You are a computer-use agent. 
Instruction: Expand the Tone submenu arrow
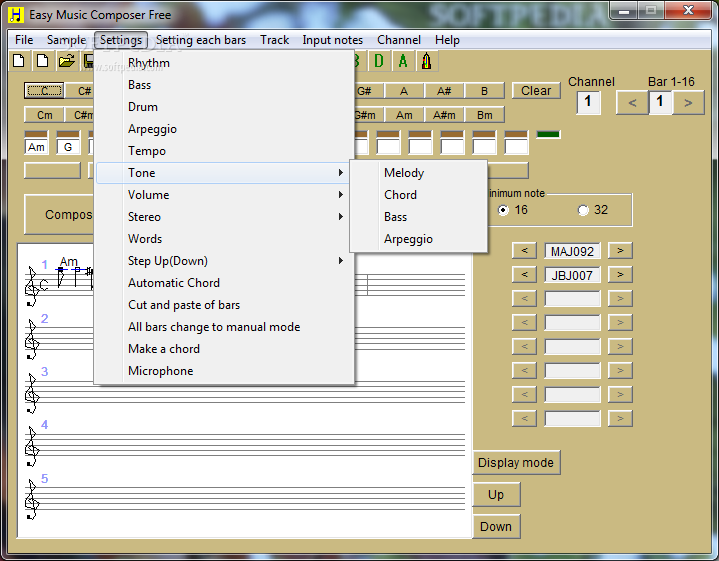pos(340,172)
